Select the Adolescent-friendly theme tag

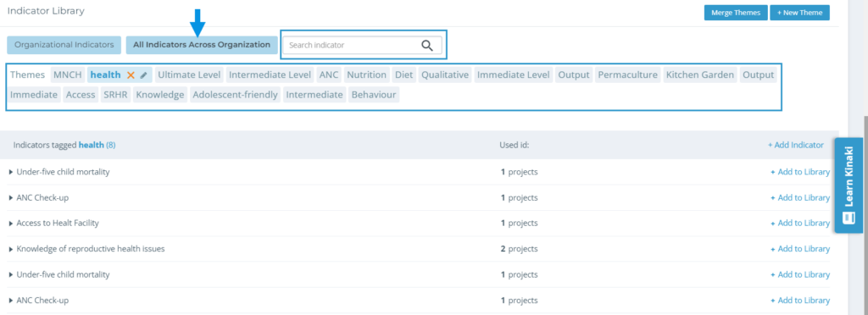(236, 95)
